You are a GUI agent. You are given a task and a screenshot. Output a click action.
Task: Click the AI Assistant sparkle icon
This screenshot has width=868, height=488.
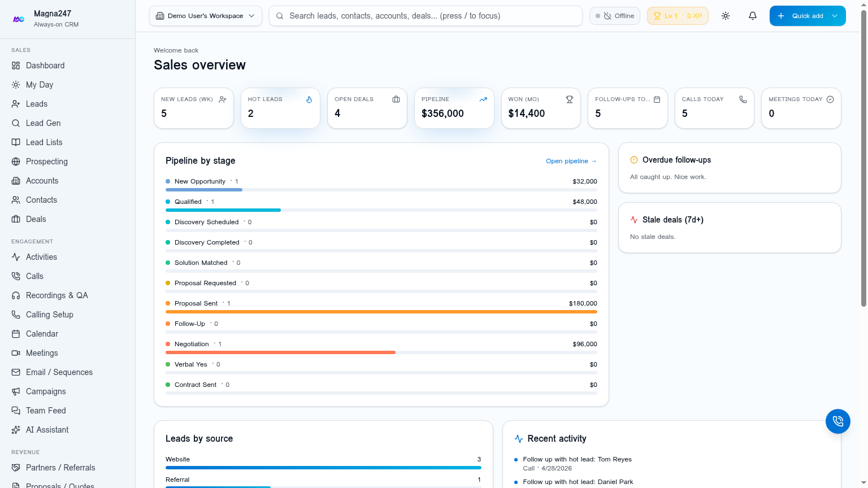(x=16, y=430)
